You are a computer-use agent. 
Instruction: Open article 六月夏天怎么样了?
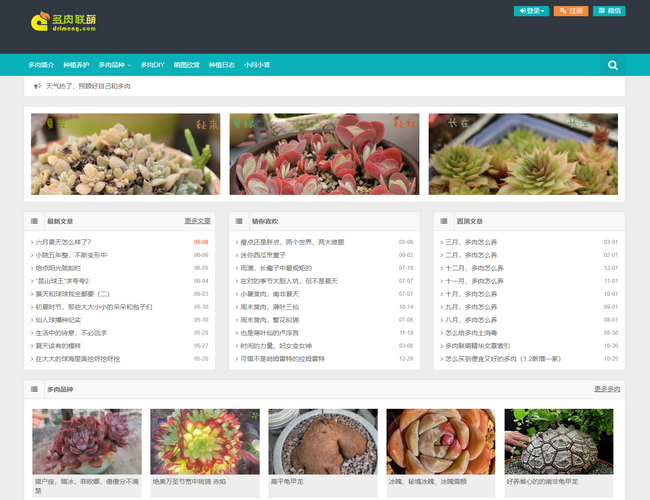coord(63,242)
